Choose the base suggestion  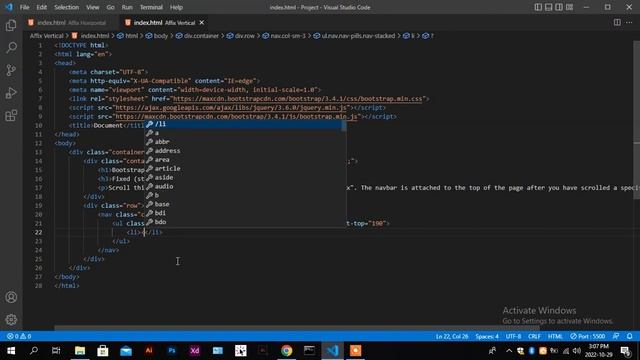pos(246,204)
